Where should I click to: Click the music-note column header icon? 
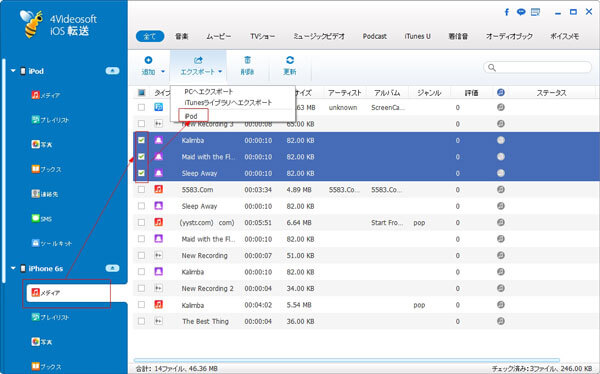pyautogui.click(x=501, y=92)
